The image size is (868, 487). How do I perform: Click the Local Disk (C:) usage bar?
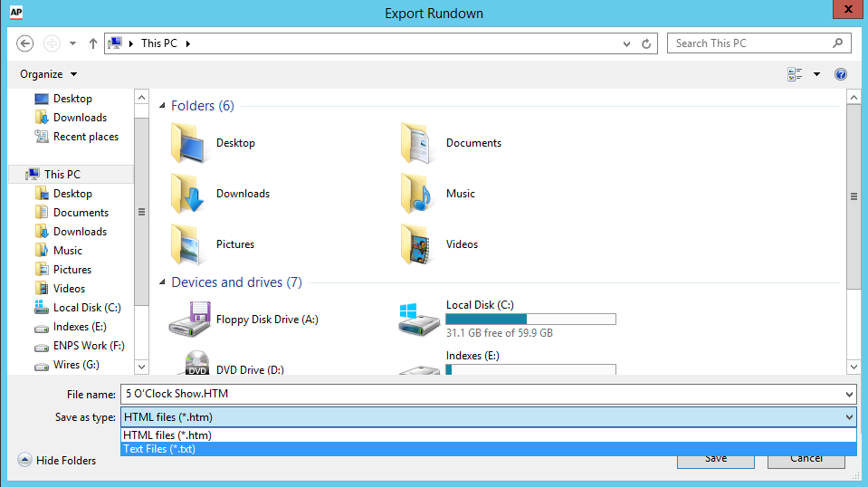tap(530, 320)
